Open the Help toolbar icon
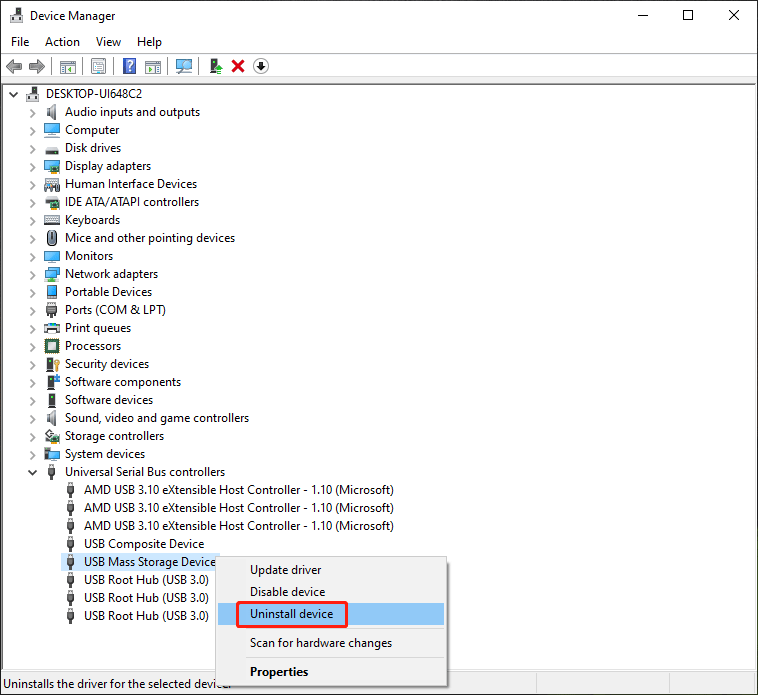The image size is (758, 695). tap(129, 66)
